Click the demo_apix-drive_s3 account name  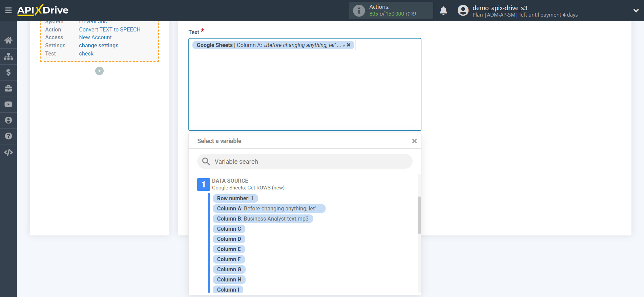[x=500, y=8]
